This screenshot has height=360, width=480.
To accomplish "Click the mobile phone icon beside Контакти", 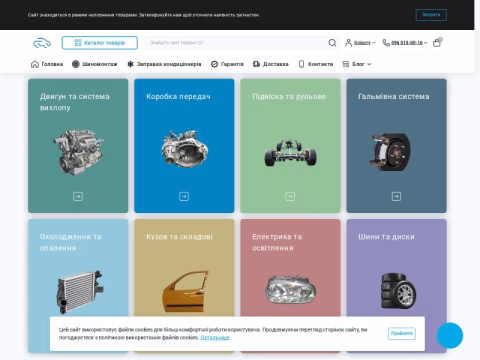I will point(301,64).
